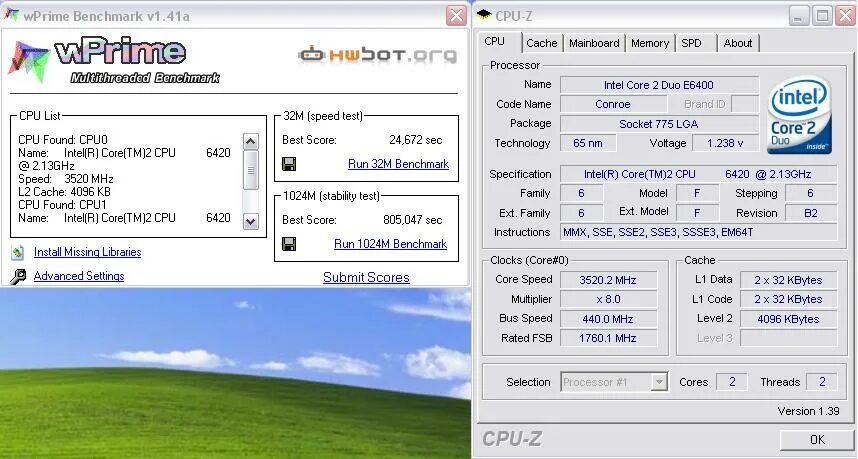This screenshot has width=858, height=459.
Task: Click the Advanced Settings wrench icon
Action: pyautogui.click(x=18, y=276)
